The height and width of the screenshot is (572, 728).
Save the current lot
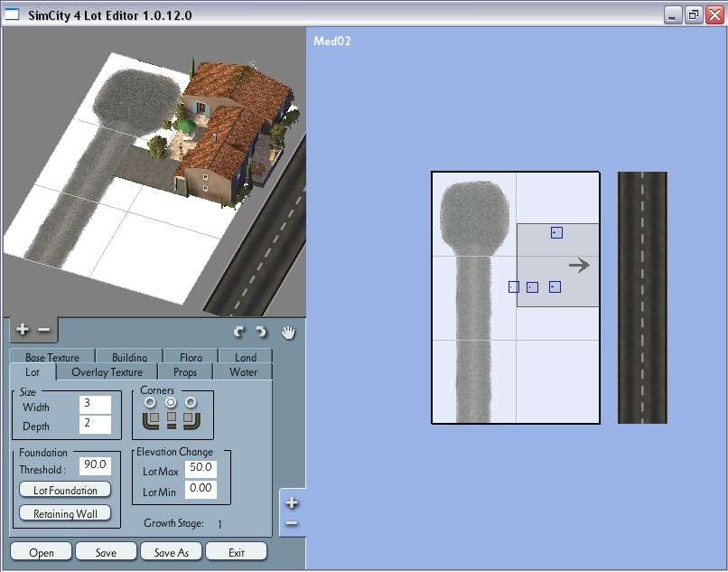(x=106, y=552)
